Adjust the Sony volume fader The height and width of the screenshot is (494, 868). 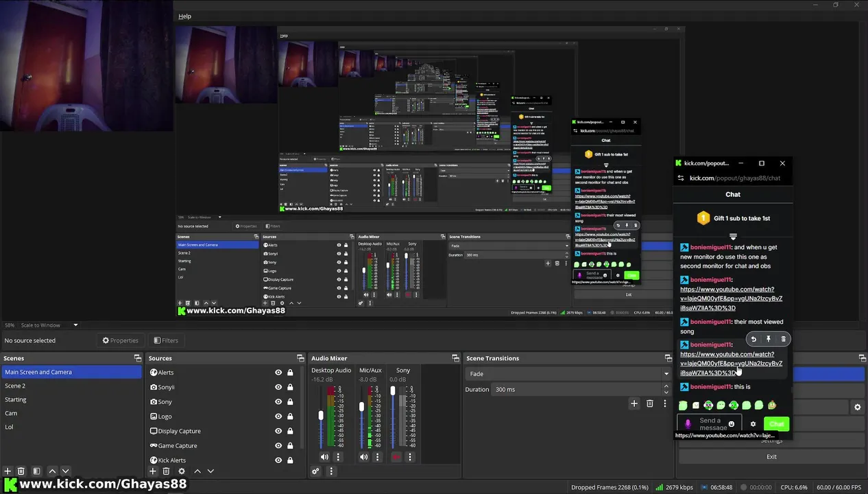tap(393, 390)
